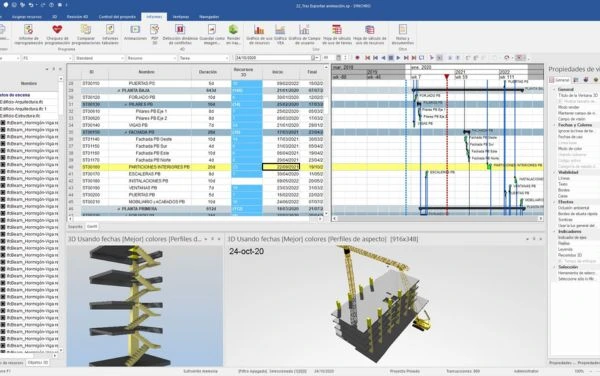This screenshot has height=376, width=600.
Task: Click the Nombre column header
Action: coord(147,72)
